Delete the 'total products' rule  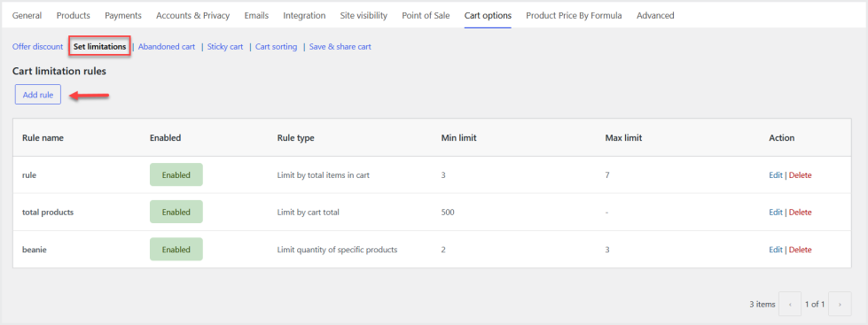(801, 213)
